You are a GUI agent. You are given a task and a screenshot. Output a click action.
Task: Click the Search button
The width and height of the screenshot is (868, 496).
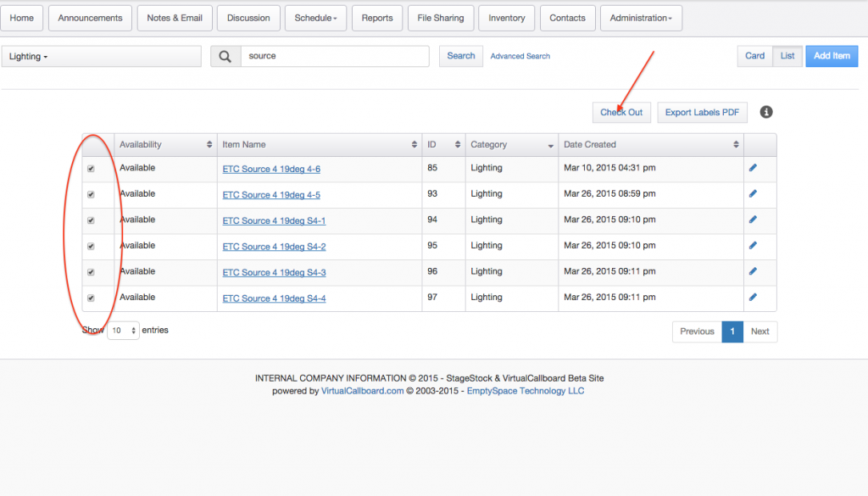(x=461, y=56)
